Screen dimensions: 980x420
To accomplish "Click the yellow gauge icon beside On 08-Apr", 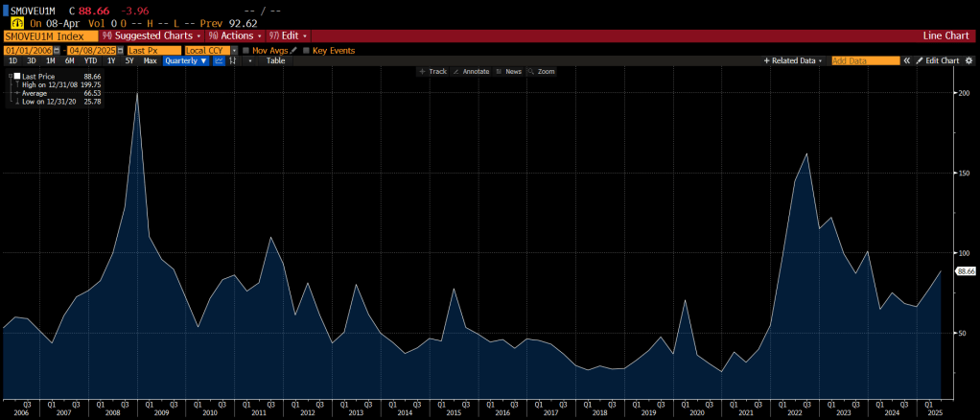I will (8, 21).
